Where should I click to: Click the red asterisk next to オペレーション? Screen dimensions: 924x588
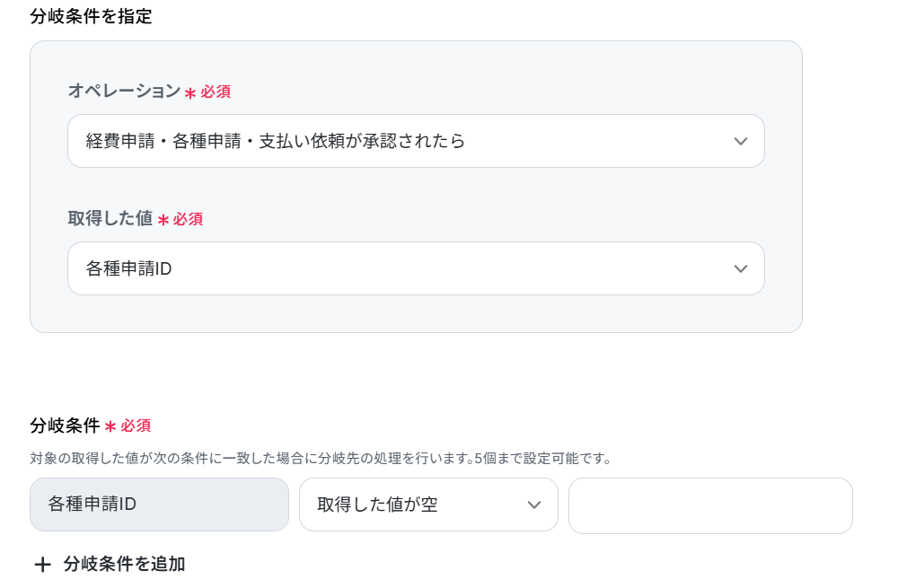[x=190, y=93]
